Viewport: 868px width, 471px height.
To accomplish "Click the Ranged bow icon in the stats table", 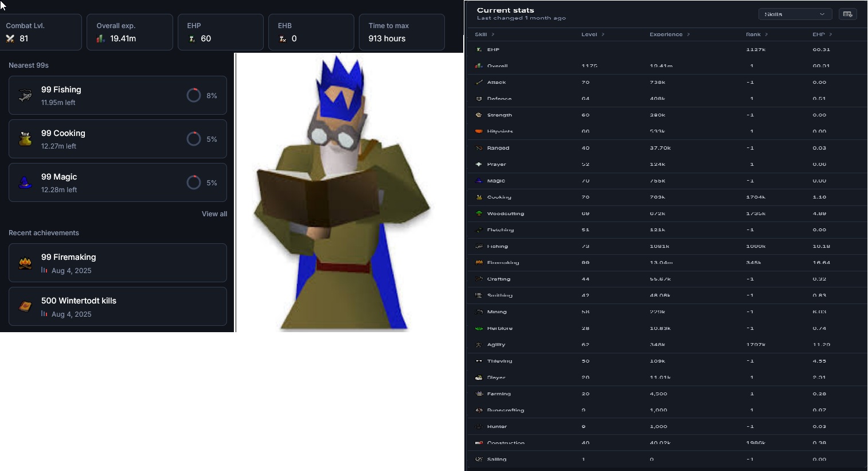I will [x=479, y=148].
